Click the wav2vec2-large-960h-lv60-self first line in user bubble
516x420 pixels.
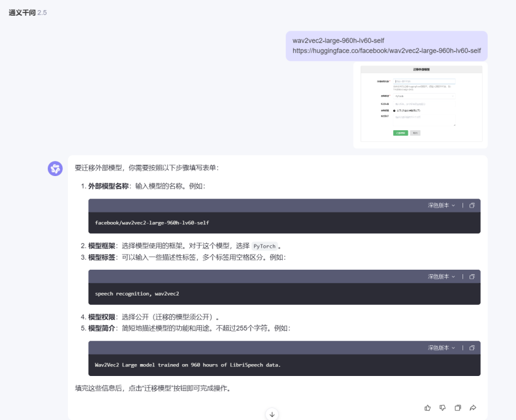coord(339,40)
